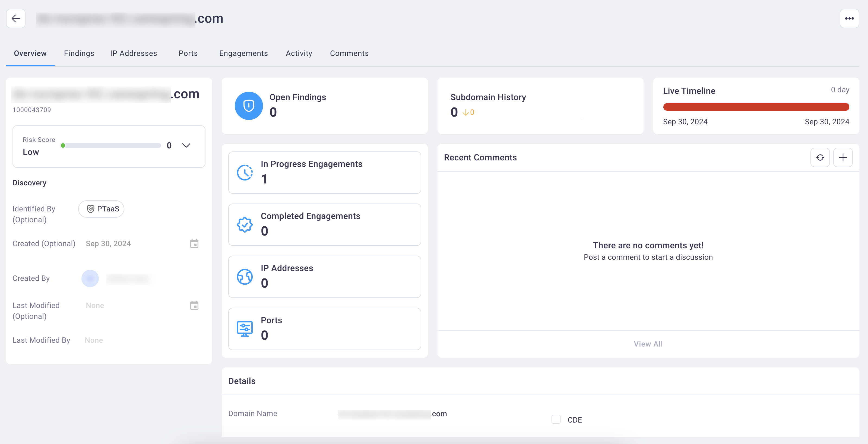The width and height of the screenshot is (868, 444).
Task: Click the Completed Engagements checkmark icon
Action: point(245,224)
